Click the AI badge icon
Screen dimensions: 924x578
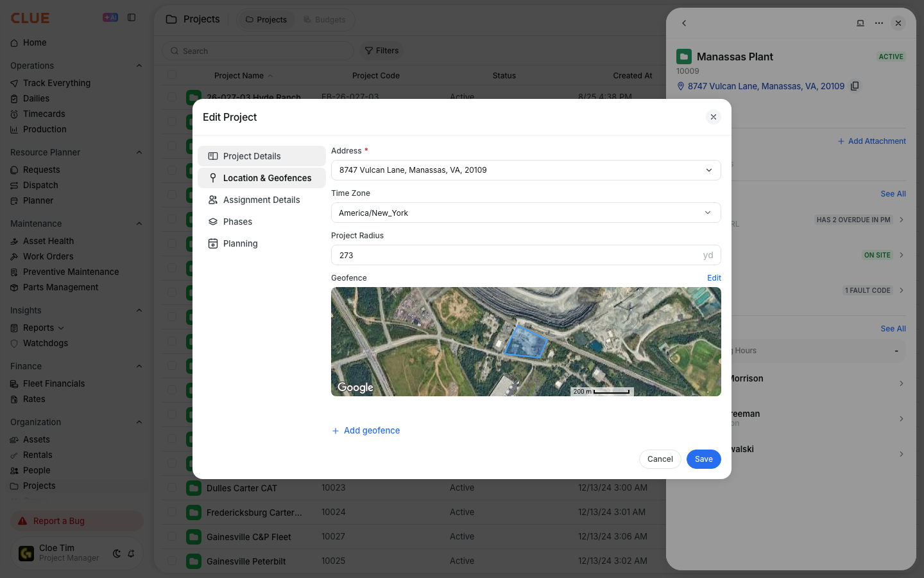(110, 18)
